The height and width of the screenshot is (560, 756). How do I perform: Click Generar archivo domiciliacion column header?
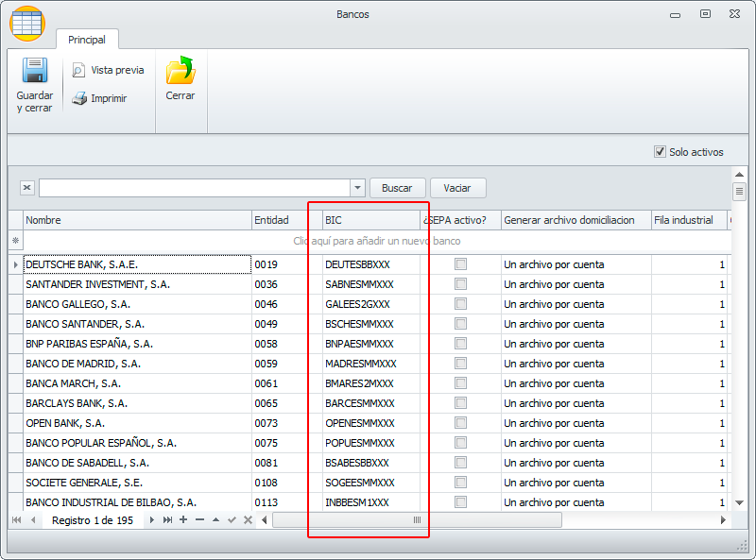[576, 220]
